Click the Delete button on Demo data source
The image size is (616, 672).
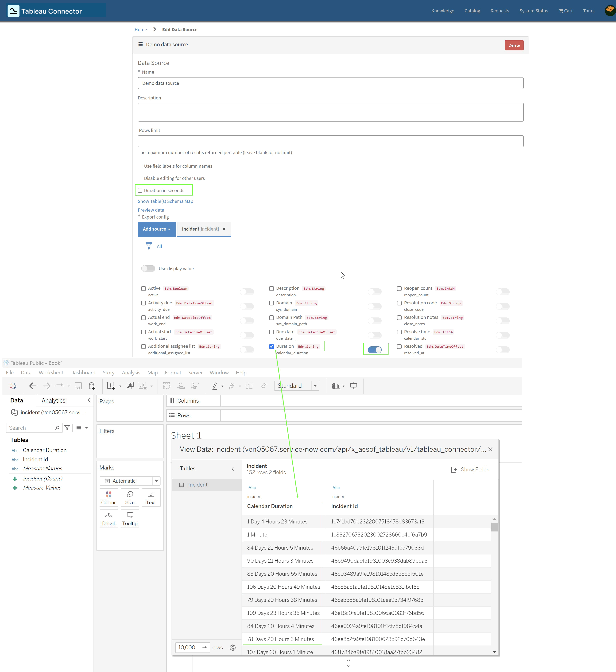514,45
